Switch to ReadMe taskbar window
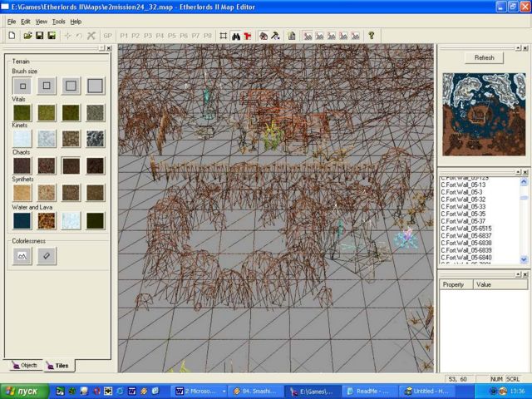 [368, 392]
